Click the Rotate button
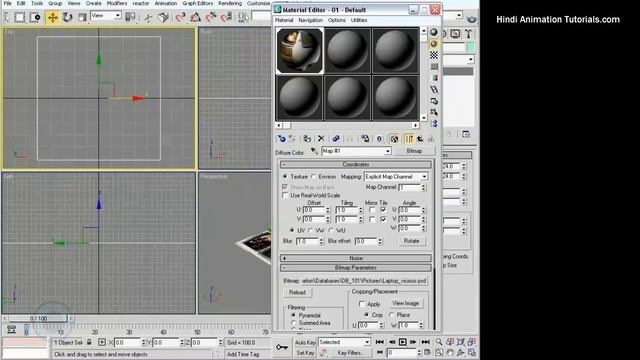 click(411, 241)
